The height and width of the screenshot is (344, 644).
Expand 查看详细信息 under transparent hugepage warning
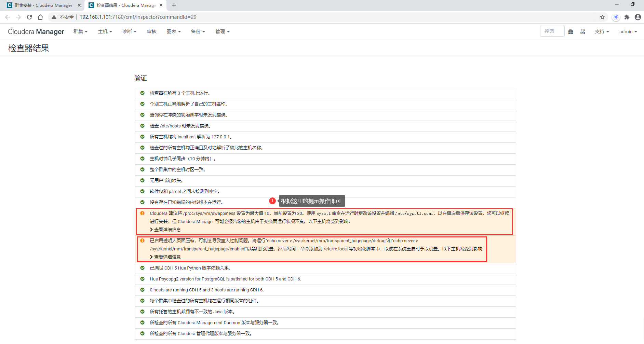[x=165, y=257]
